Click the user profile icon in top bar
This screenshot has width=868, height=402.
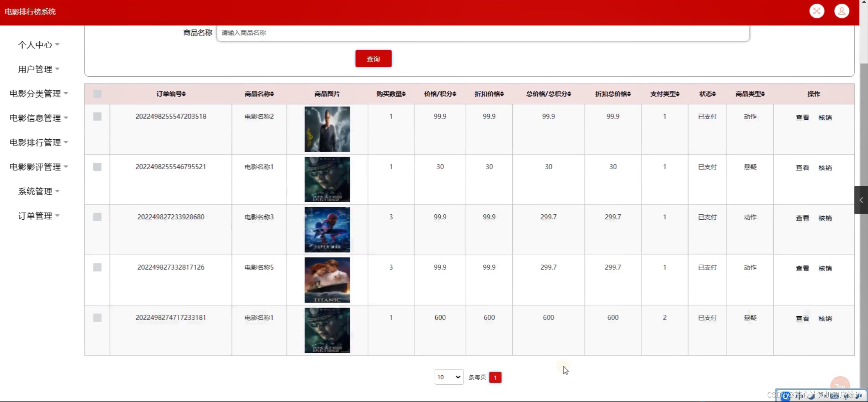click(x=842, y=11)
